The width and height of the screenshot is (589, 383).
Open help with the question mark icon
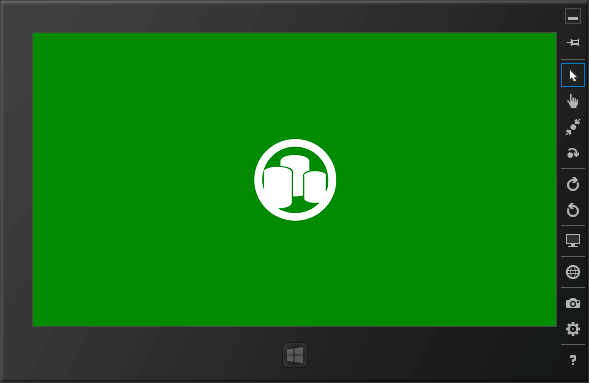coord(572,360)
